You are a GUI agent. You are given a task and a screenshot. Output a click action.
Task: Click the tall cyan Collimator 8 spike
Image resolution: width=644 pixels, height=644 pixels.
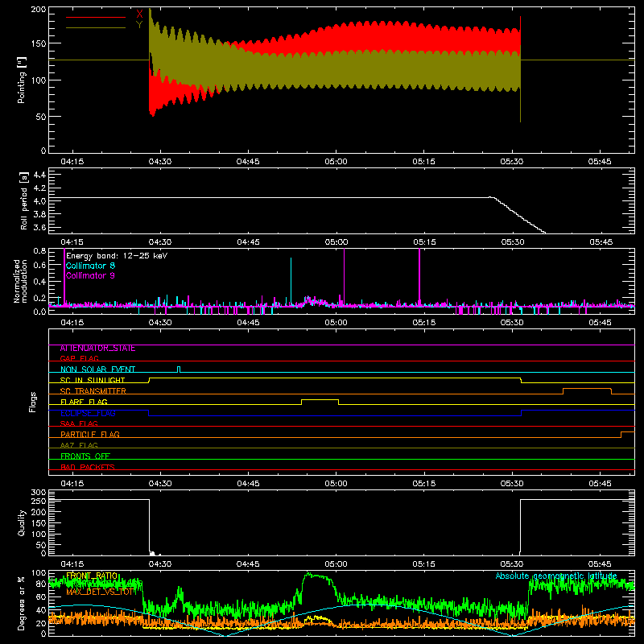[291, 281]
